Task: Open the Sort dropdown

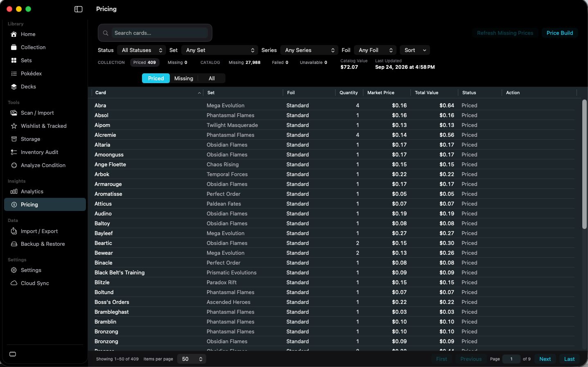Action: pyautogui.click(x=415, y=50)
